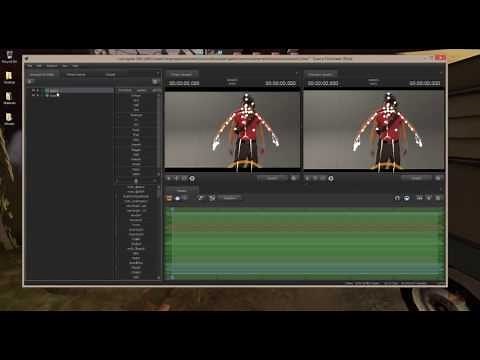
Task: Select the Playhead preset in preset list
Action: click(x=136, y=115)
